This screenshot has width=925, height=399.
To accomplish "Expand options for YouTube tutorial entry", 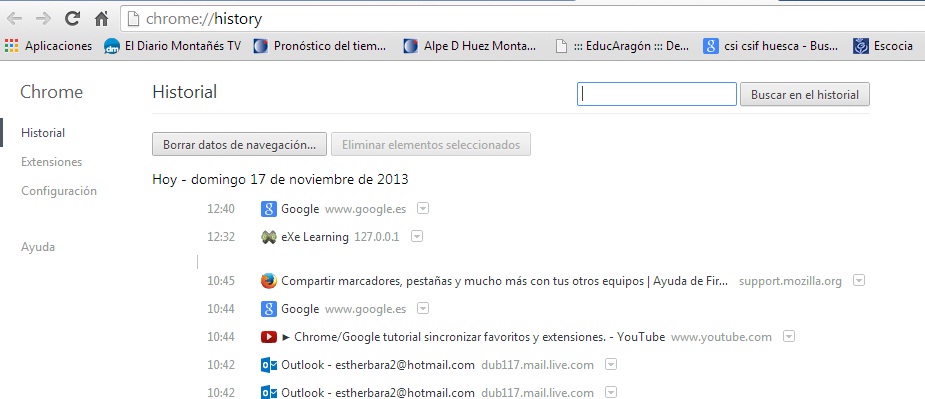I will (789, 336).
